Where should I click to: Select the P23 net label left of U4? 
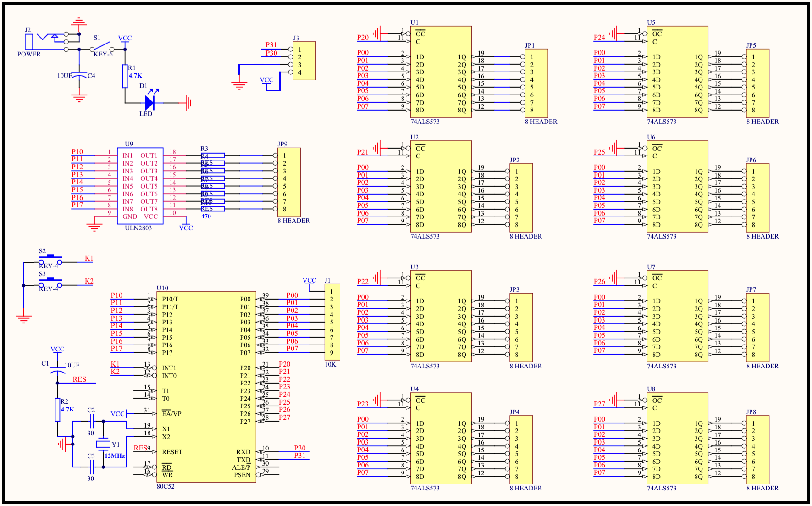(x=363, y=404)
